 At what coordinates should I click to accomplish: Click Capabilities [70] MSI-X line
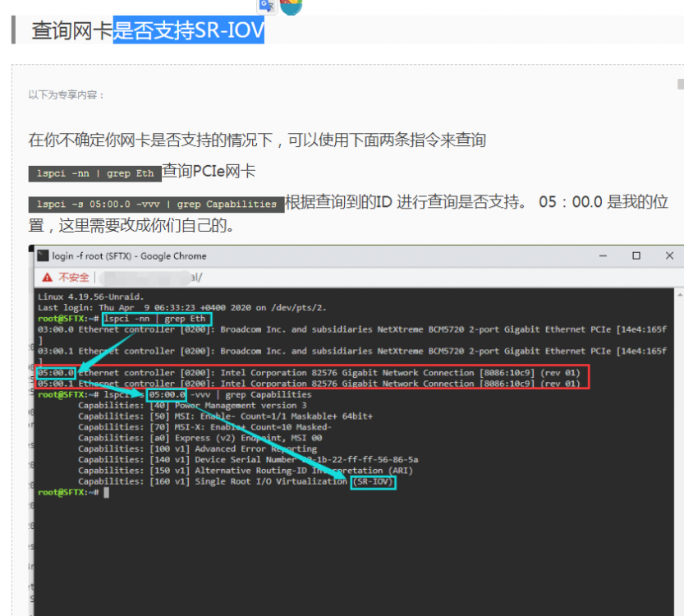[x=205, y=427]
